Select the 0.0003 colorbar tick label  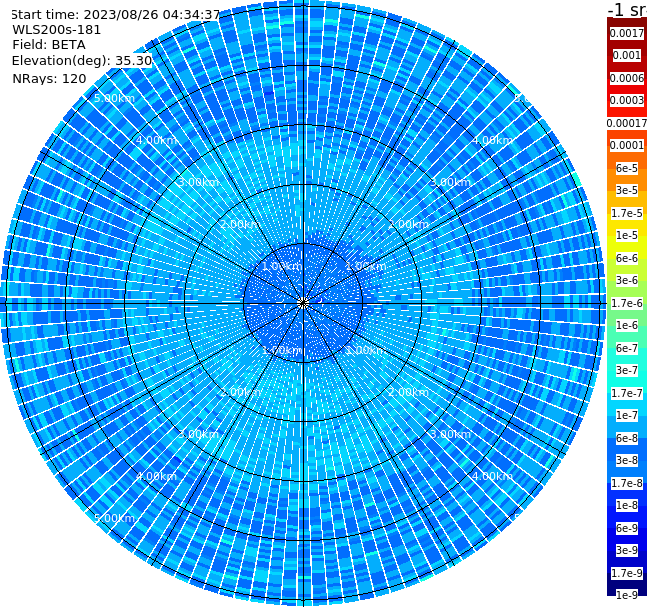[x=627, y=100]
